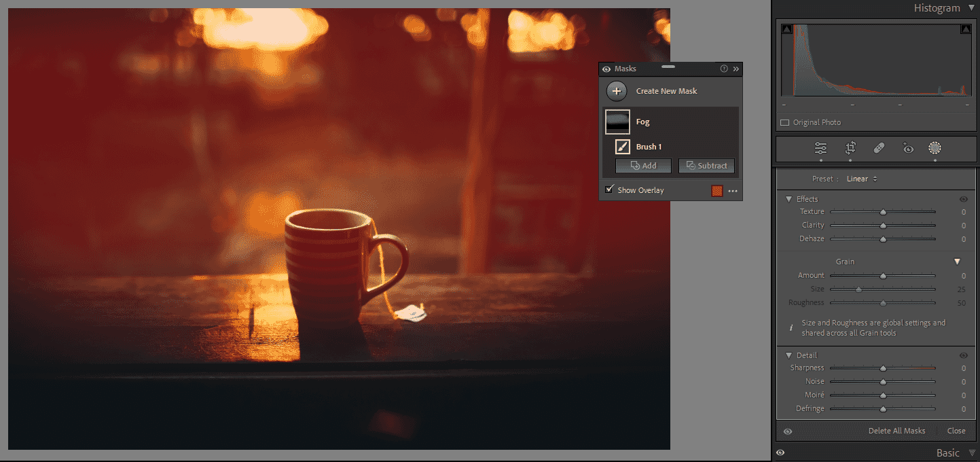Open overlay options three-dot menu
Image resolution: width=980 pixels, height=462 pixels.
(x=733, y=191)
